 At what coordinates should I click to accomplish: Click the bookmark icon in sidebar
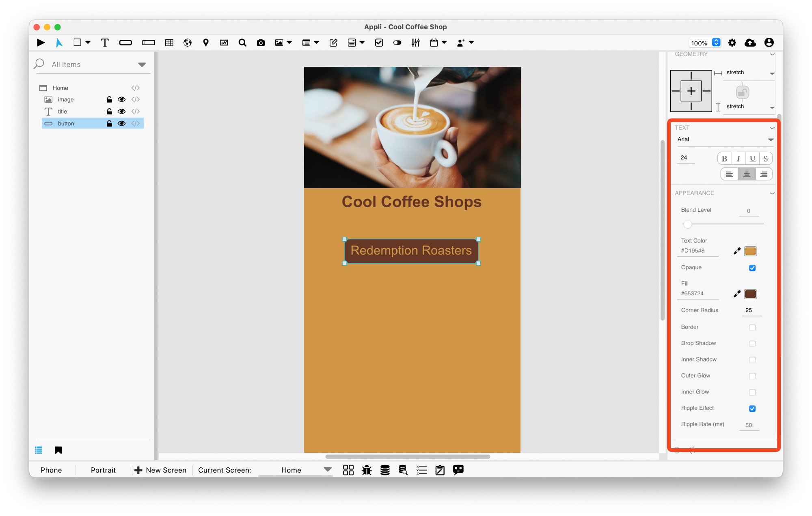(x=58, y=450)
